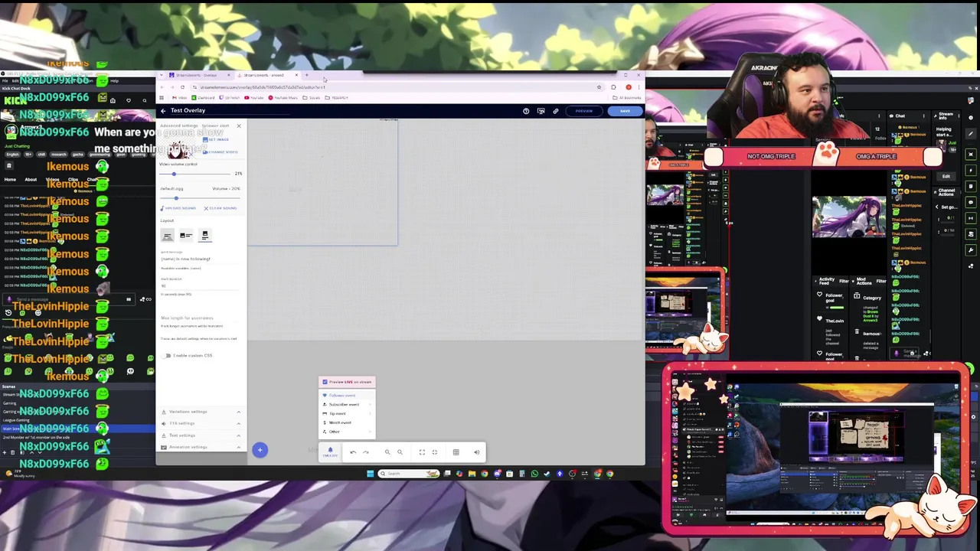
Task: Expand Variations settings section
Action: click(201, 412)
